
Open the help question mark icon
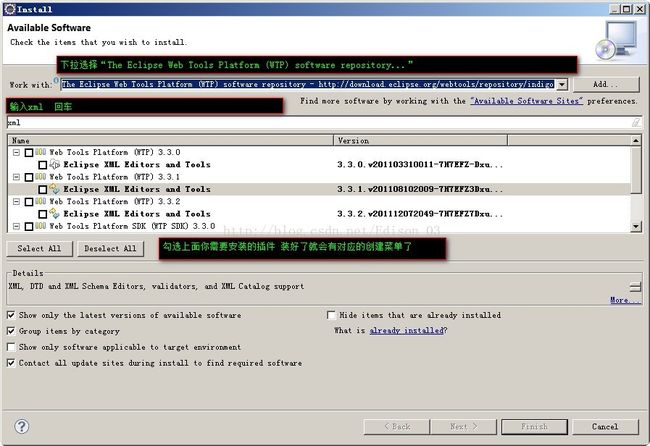click(22, 426)
